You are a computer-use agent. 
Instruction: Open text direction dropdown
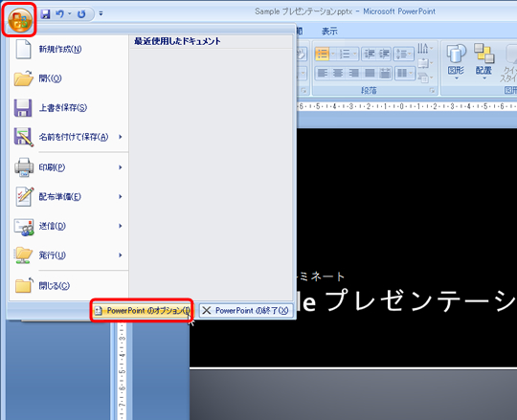[x=425, y=49]
